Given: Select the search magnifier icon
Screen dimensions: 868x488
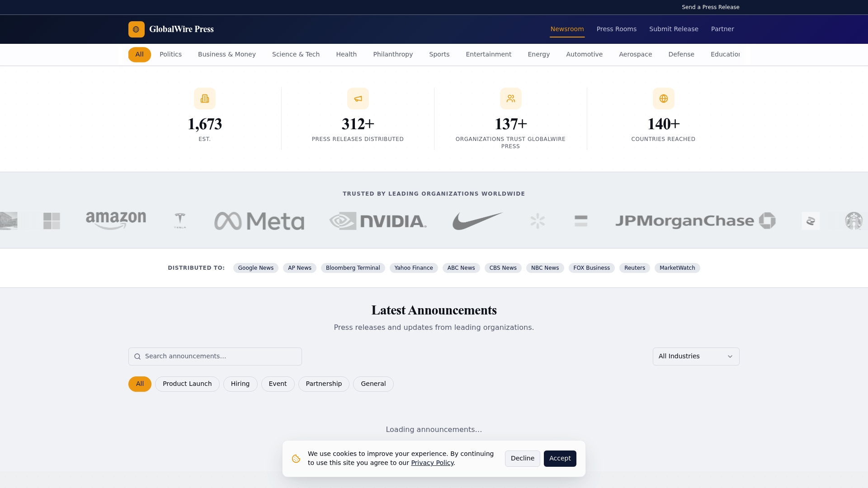Looking at the screenshot, I should point(137,357).
